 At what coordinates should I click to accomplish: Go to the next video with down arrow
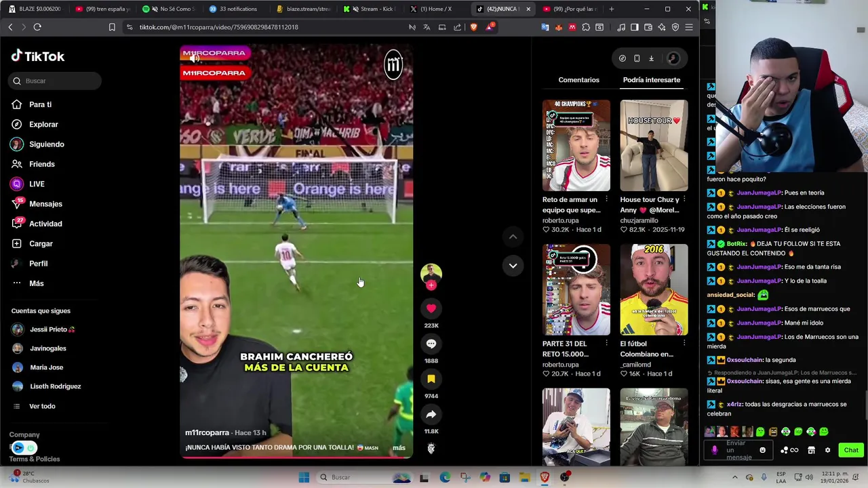[x=513, y=266]
